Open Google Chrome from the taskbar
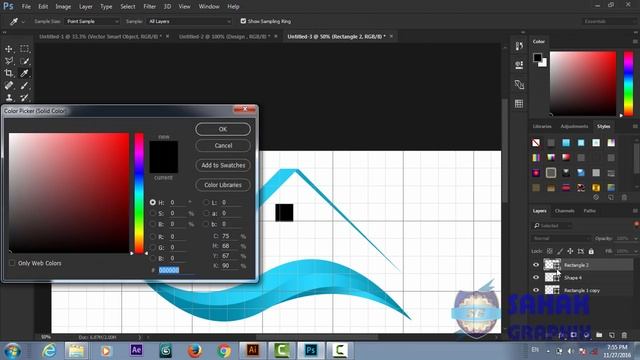Image resolution: width=640 pixels, height=360 pixels. click(x=223, y=350)
